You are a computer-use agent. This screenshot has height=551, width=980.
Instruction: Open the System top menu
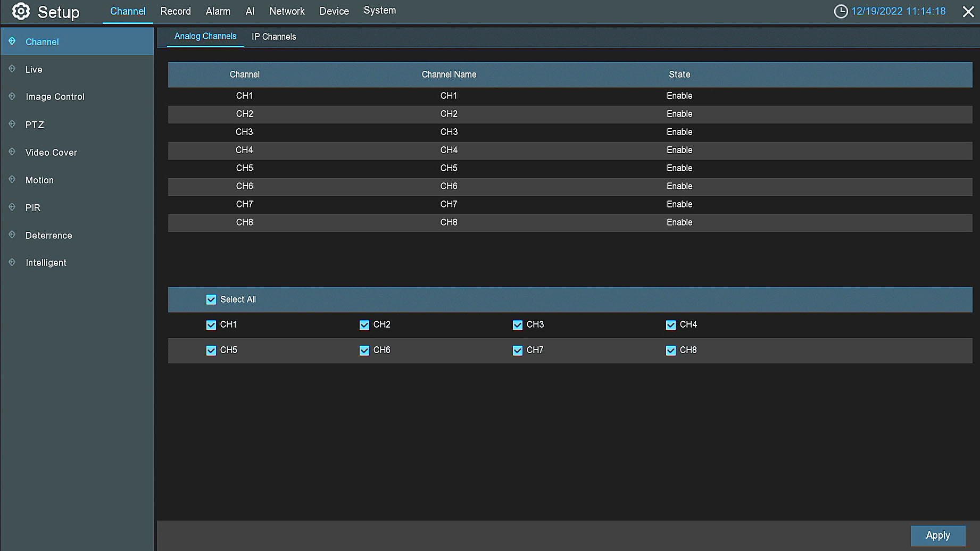[380, 11]
